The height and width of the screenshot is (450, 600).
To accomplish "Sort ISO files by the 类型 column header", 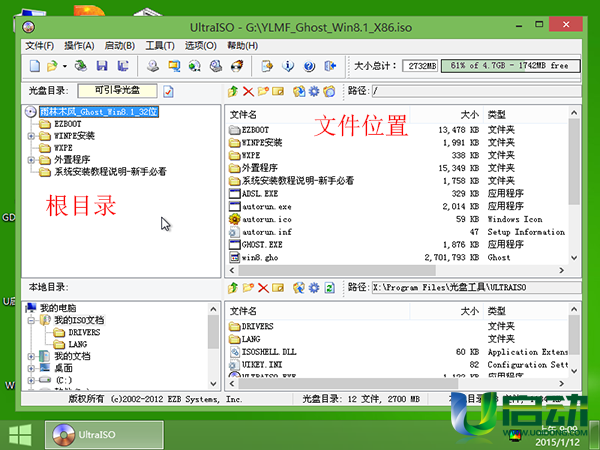I will pyautogui.click(x=526, y=114).
